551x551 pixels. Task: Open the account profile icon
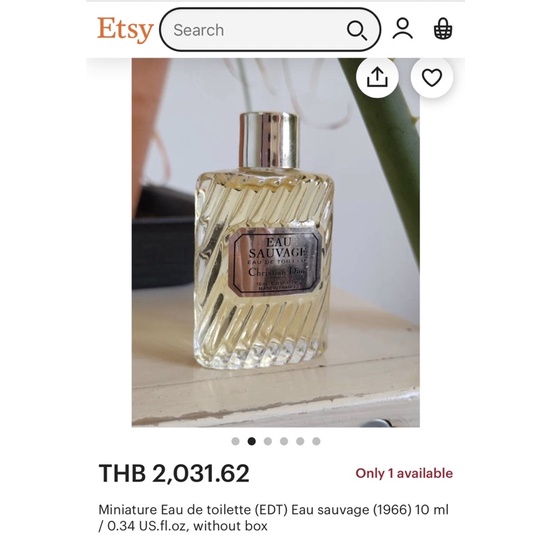(403, 29)
